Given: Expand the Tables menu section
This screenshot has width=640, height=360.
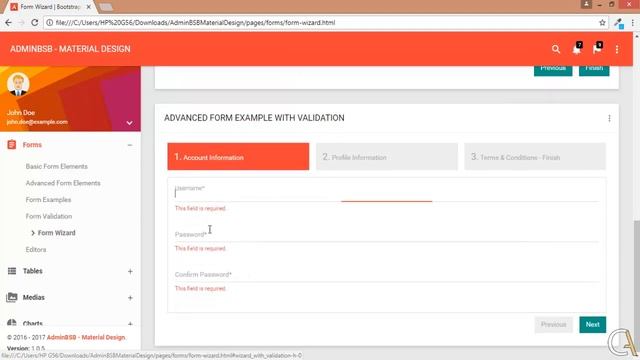Looking at the screenshot, I should 130,271.
